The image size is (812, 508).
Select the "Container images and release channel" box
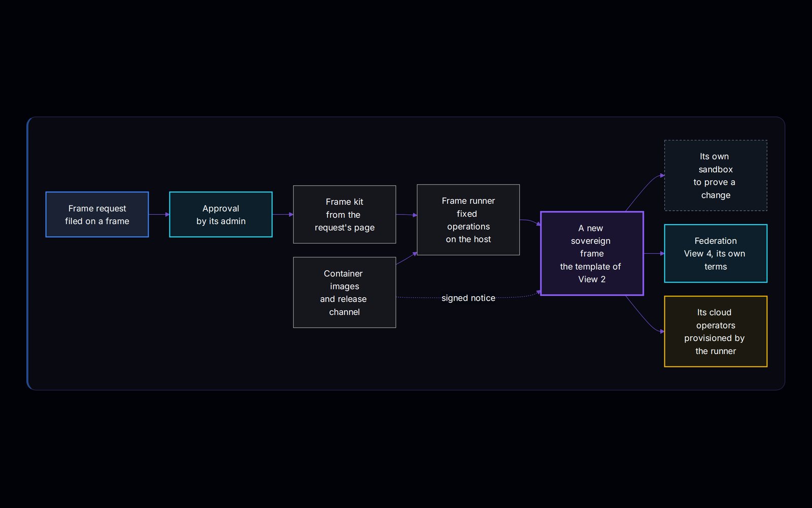(345, 293)
